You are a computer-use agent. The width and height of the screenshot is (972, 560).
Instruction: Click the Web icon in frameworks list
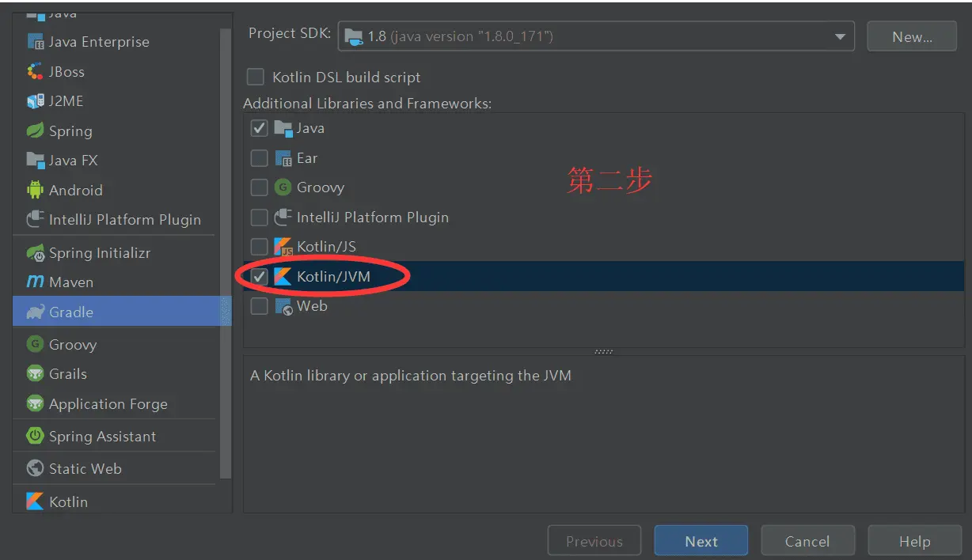pyautogui.click(x=283, y=306)
